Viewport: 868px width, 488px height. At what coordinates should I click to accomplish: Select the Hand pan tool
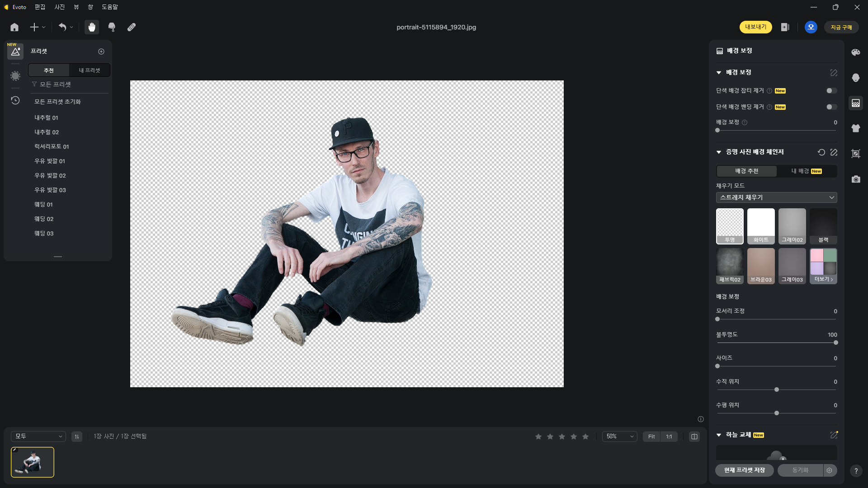click(92, 27)
